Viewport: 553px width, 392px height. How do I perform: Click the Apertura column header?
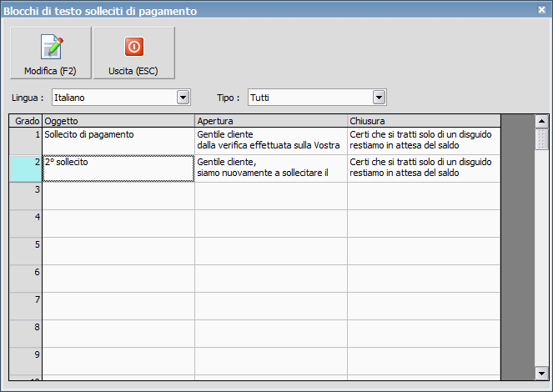tap(270, 121)
